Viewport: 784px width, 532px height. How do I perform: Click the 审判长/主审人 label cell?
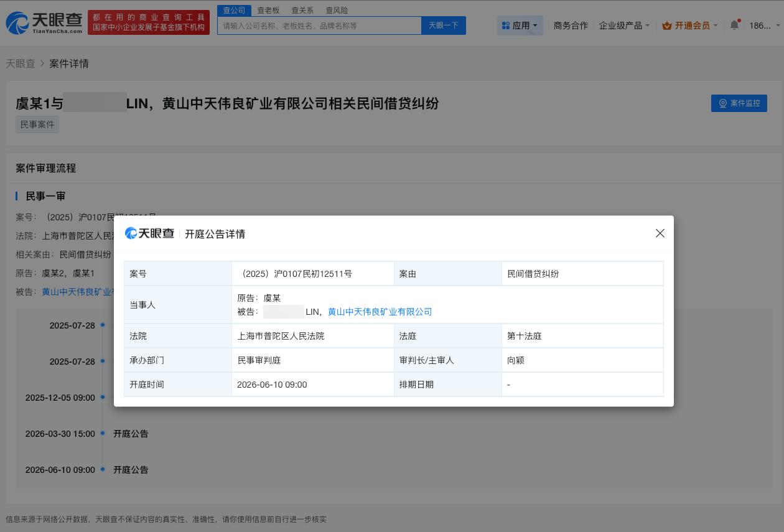[448, 360]
